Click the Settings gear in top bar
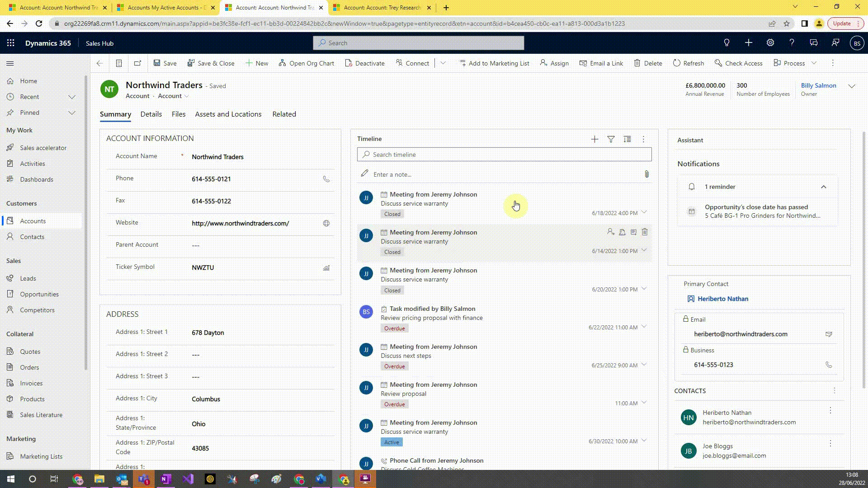The height and width of the screenshot is (488, 868). (770, 43)
